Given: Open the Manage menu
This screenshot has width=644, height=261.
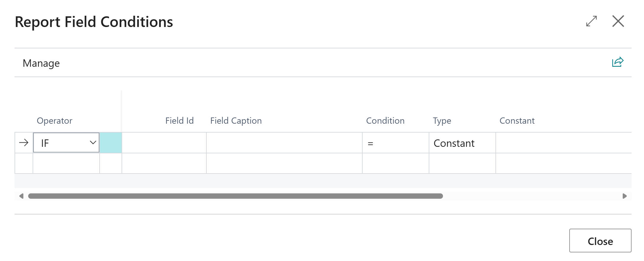Looking at the screenshot, I should (41, 63).
